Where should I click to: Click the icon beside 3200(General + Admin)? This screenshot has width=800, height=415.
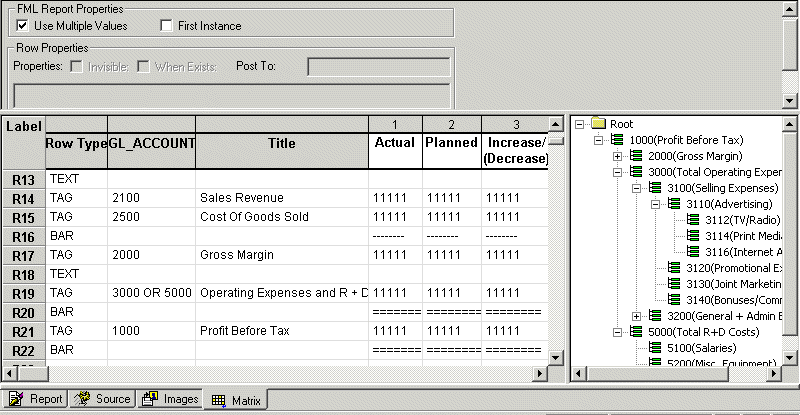pyautogui.click(x=655, y=315)
